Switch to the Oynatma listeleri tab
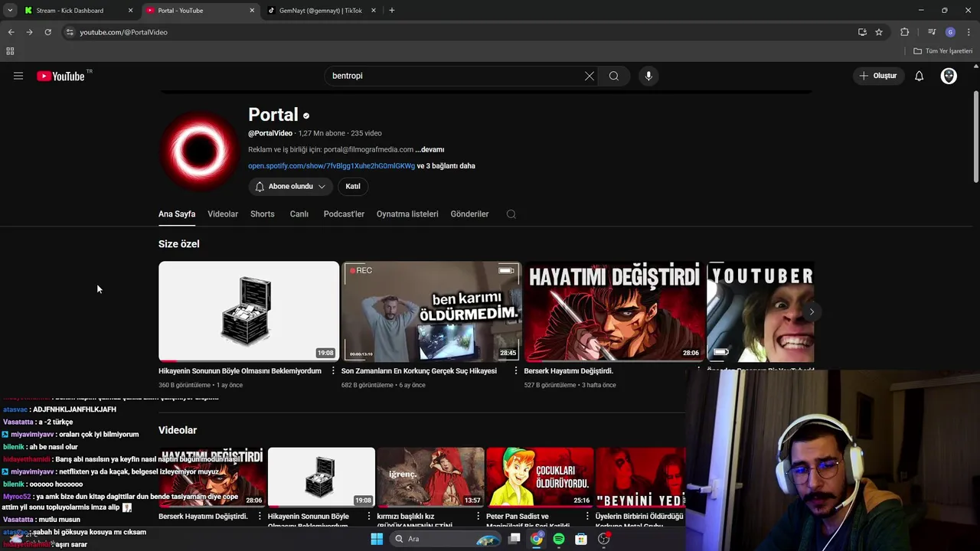 [407, 214]
